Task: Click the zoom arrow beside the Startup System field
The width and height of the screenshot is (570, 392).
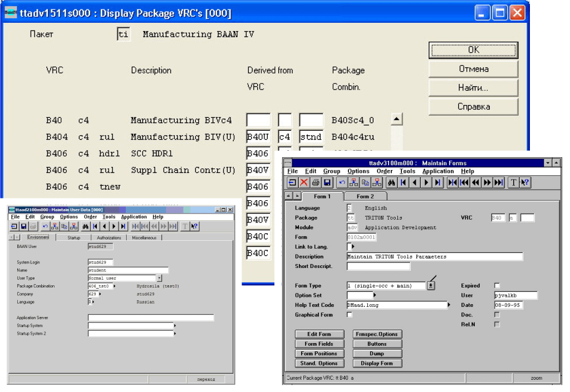Action: pos(175,326)
